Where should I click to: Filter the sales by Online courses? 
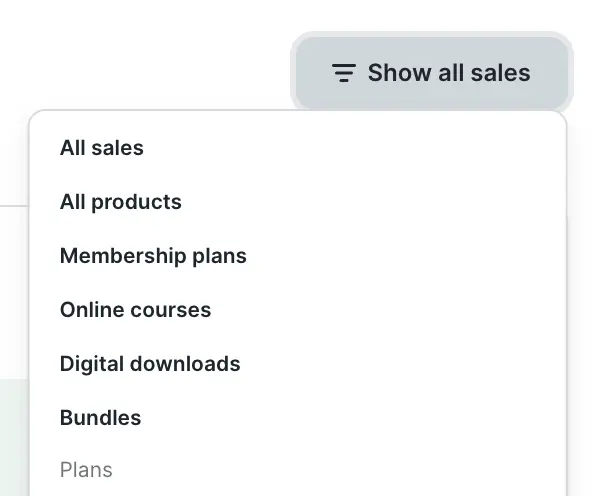click(x=135, y=310)
